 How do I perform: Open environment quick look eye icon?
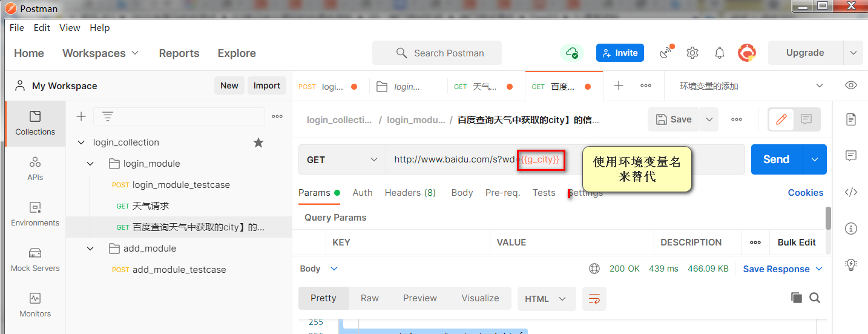pyautogui.click(x=851, y=85)
